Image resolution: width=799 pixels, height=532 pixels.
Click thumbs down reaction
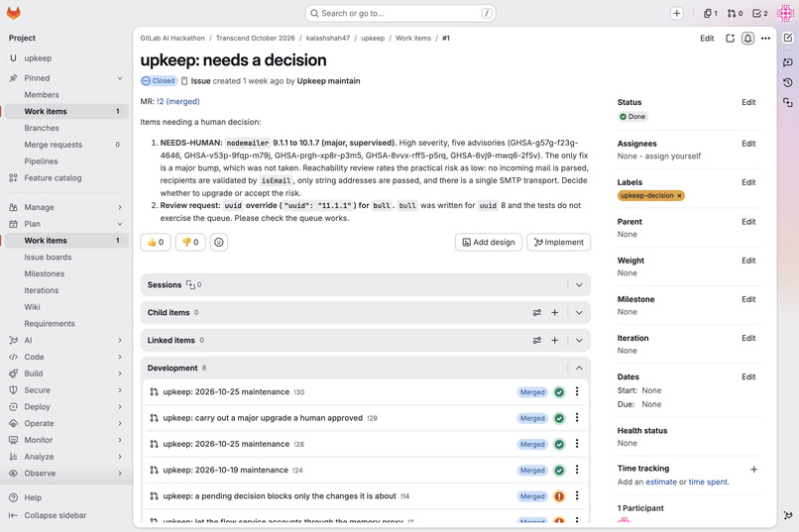click(190, 242)
